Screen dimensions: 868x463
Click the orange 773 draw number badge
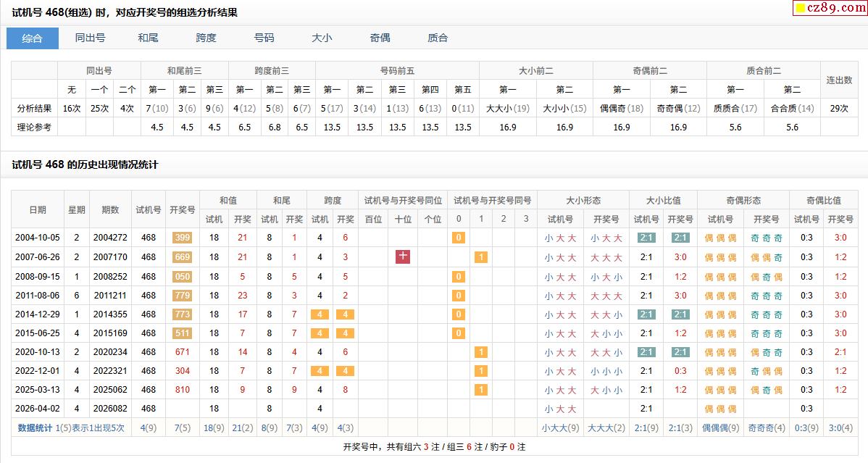183,314
